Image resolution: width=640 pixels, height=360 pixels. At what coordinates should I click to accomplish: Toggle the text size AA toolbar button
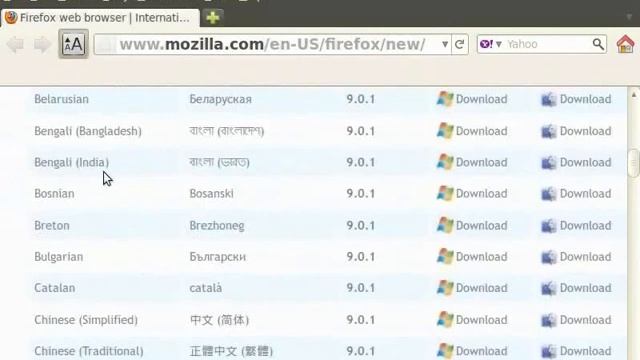73,44
